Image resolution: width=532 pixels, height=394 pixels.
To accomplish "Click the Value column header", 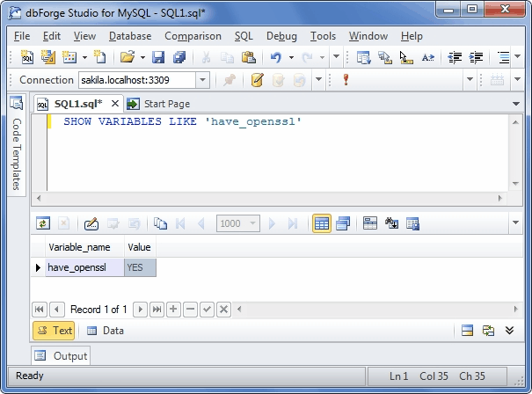I will click(x=140, y=247).
